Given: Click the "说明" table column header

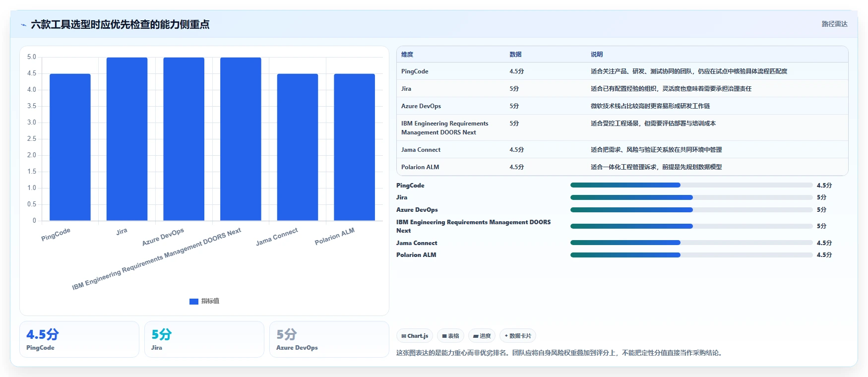Looking at the screenshot, I should (x=597, y=55).
